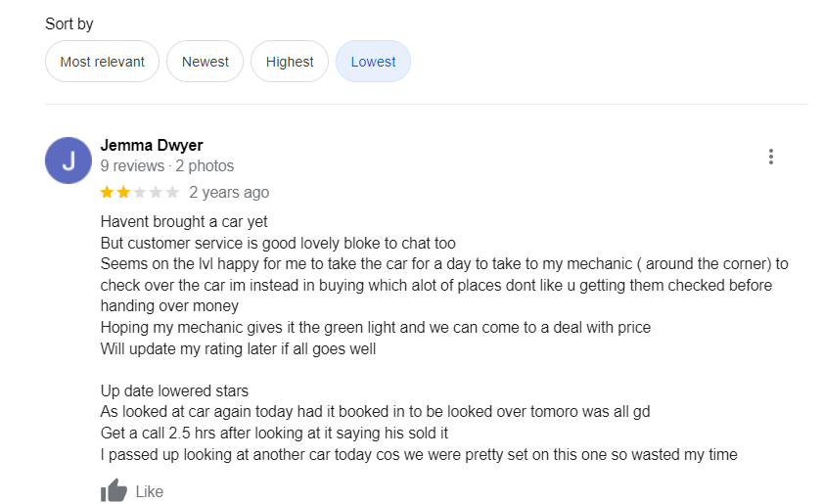The width and height of the screenshot is (823, 504).
Task: Click the fifth gray rating star
Action: [172, 192]
